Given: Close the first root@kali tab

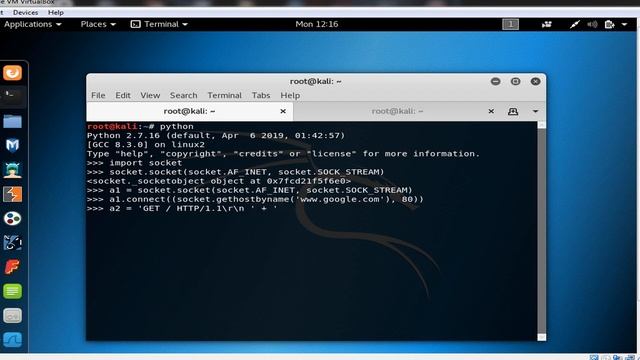Looking at the screenshot, I should point(283,111).
